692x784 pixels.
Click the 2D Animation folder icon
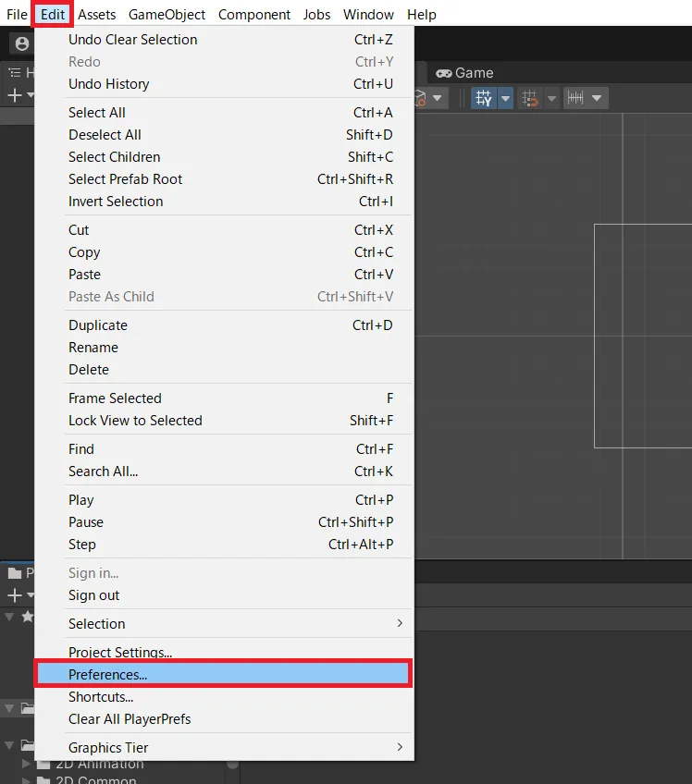[43, 765]
